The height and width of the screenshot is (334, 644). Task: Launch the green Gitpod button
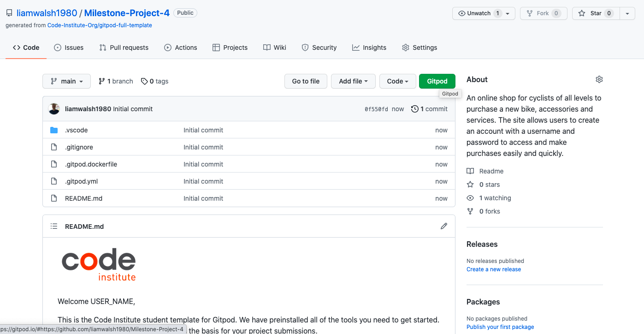pyautogui.click(x=437, y=81)
